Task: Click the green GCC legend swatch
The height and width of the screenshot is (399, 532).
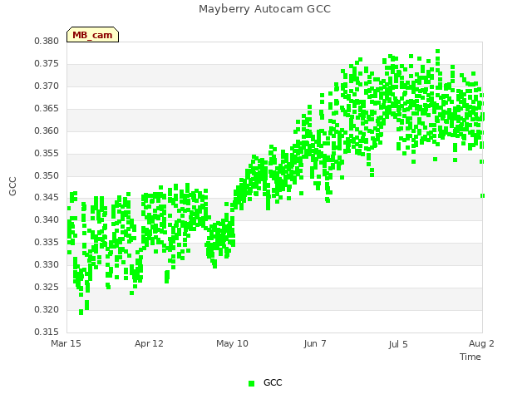Action: pyautogui.click(x=251, y=383)
